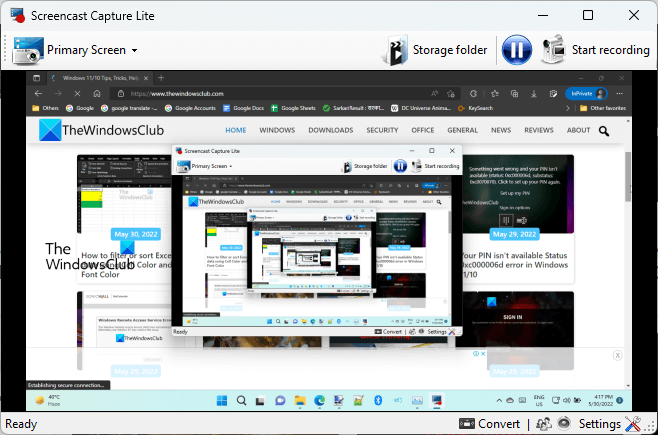Image resolution: width=658 pixels, height=435 pixels.
Task: Stop page loading in the previewed Edge toolbar
Action: 77,94
